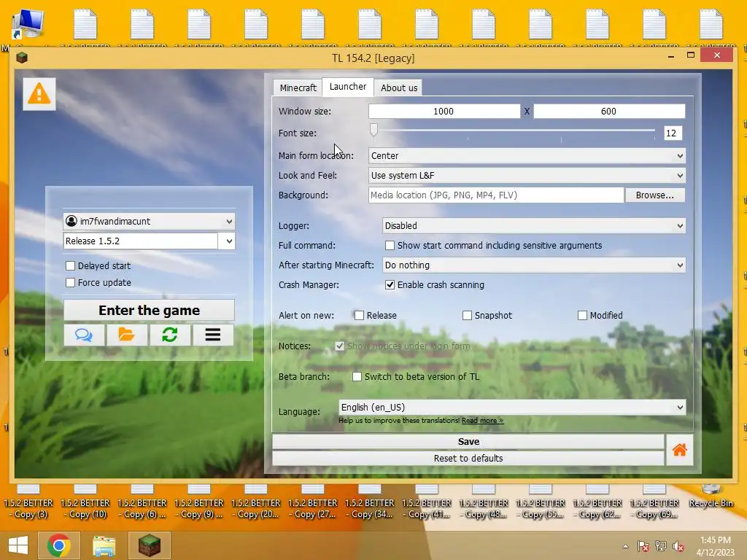Select the TL grass block taskbar icon

click(x=149, y=545)
